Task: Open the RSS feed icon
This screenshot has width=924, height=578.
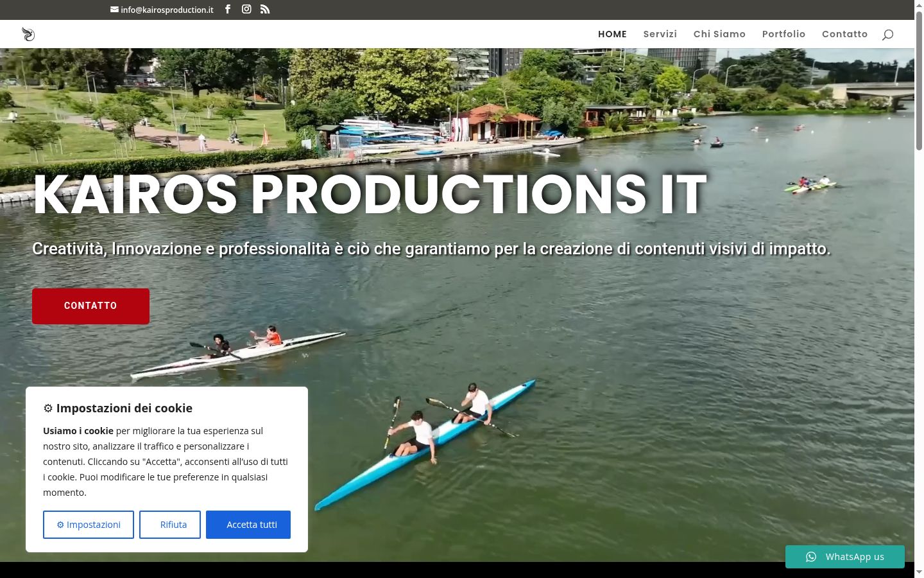Action: coord(265,9)
